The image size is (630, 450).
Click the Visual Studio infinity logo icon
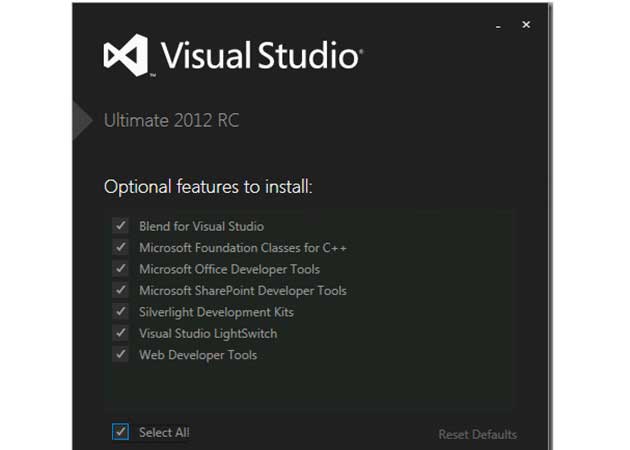click(125, 55)
